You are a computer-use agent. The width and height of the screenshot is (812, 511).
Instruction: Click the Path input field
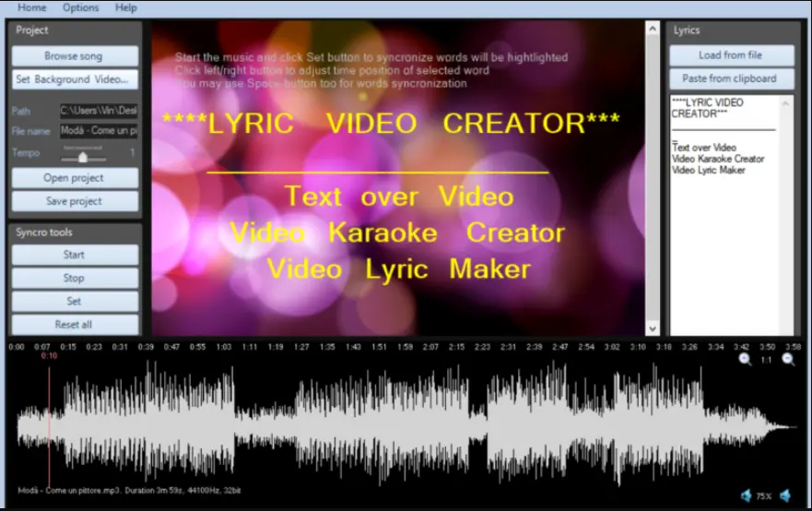coord(99,111)
